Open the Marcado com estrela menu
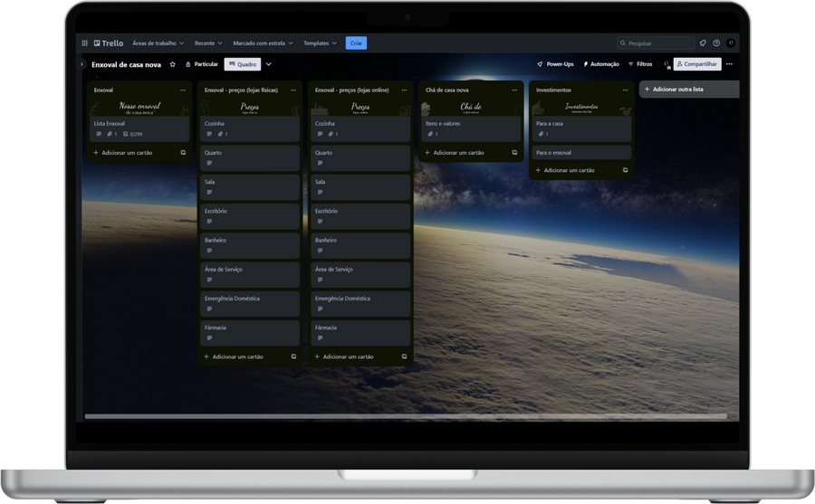The image size is (815, 504). (263, 43)
